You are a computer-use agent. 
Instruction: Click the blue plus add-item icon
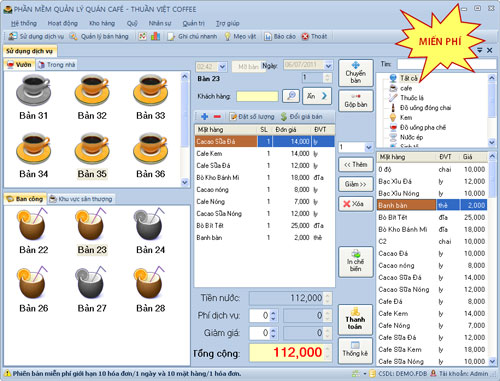click(205, 116)
